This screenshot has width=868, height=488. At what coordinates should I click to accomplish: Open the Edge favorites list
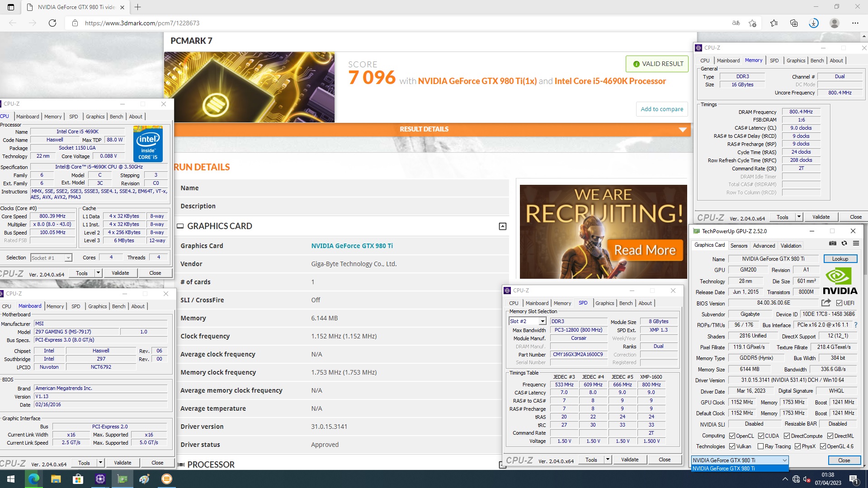(x=774, y=23)
